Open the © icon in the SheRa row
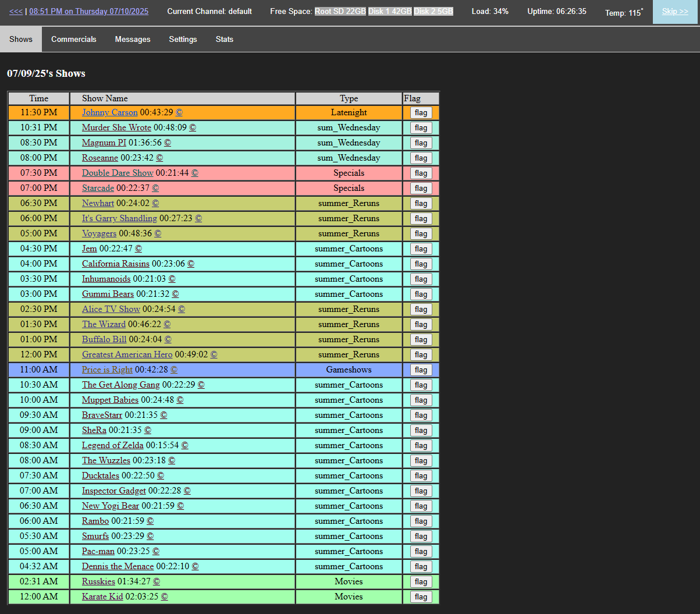This screenshot has width=700, height=614. [x=148, y=430]
